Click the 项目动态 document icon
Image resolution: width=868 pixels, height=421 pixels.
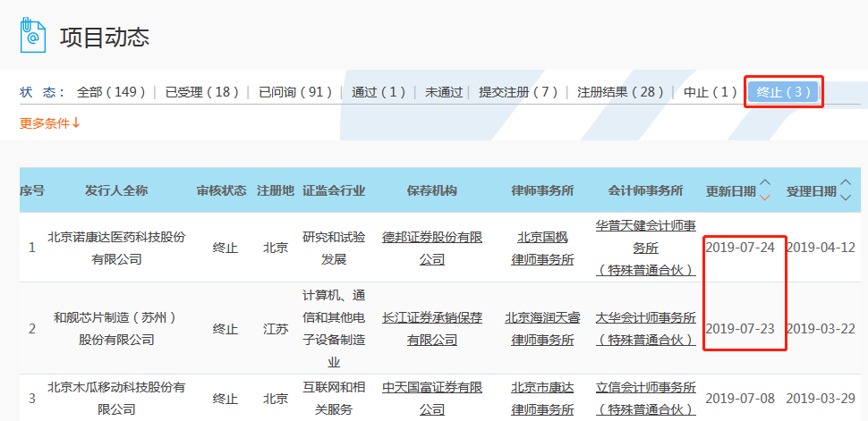pyautogui.click(x=32, y=36)
